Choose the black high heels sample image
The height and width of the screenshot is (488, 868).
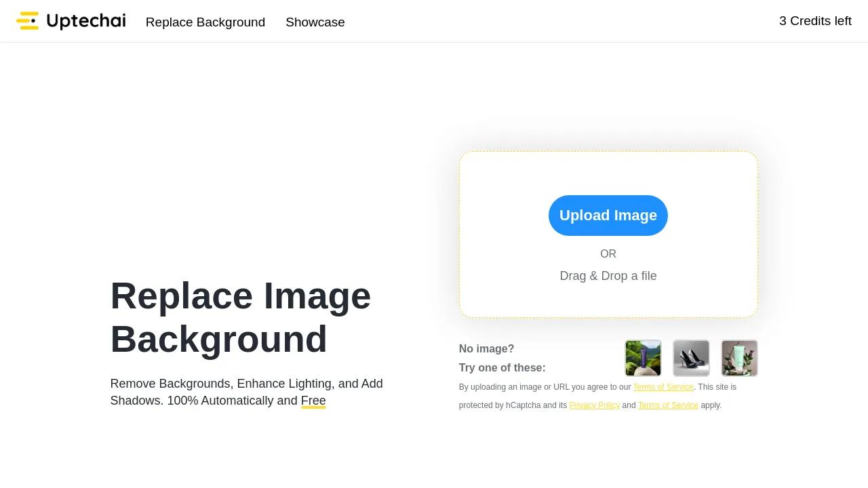pos(691,358)
